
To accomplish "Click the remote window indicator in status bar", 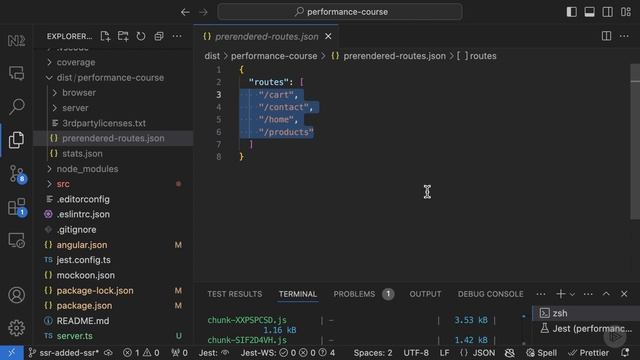I will [11, 353].
